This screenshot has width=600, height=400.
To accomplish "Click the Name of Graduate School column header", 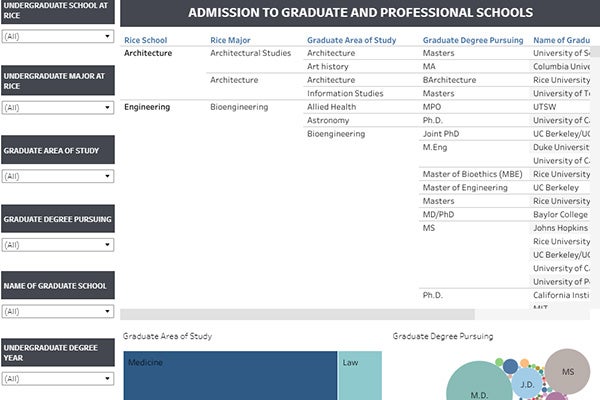I will [561, 40].
